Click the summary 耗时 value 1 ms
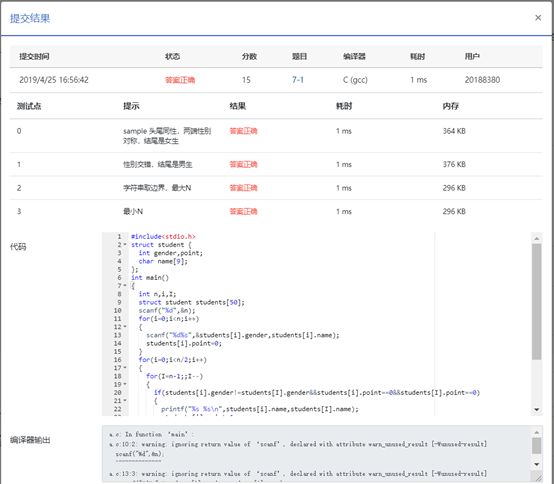The image size is (554, 484). click(418, 80)
